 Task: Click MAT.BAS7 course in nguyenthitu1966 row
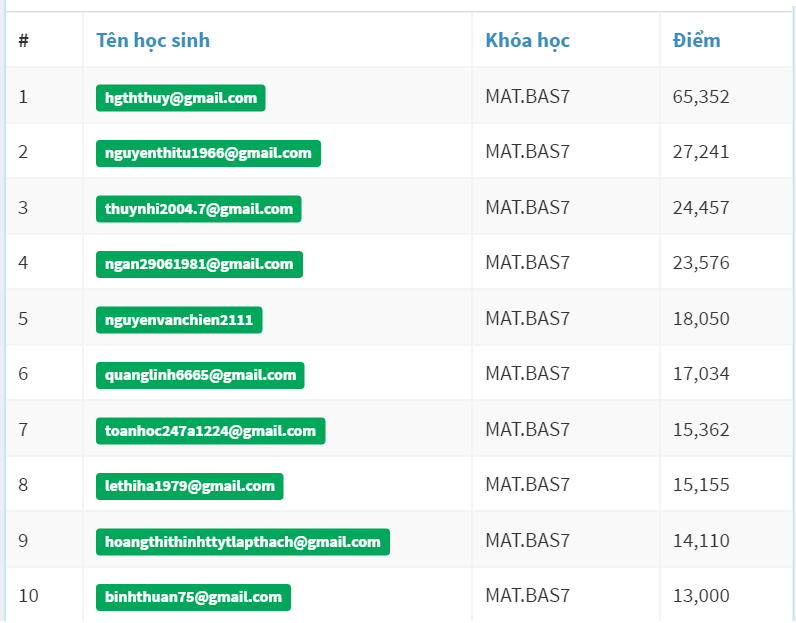click(x=527, y=151)
